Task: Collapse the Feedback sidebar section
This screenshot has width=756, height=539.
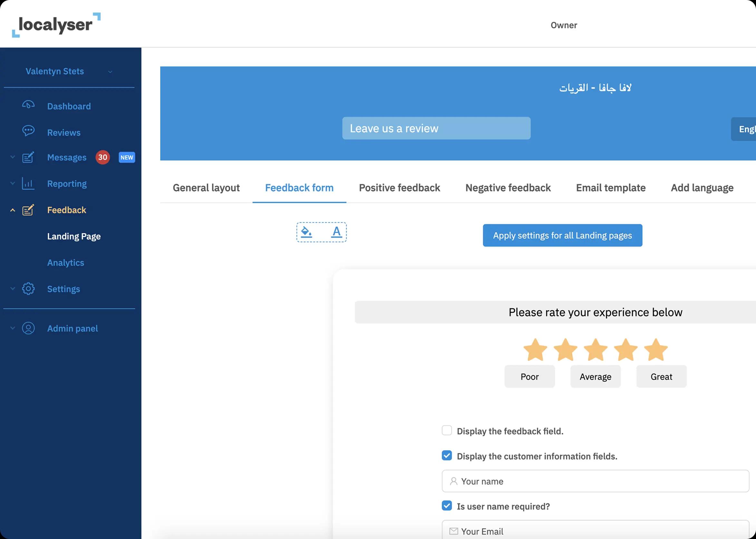Action: [x=13, y=210]
